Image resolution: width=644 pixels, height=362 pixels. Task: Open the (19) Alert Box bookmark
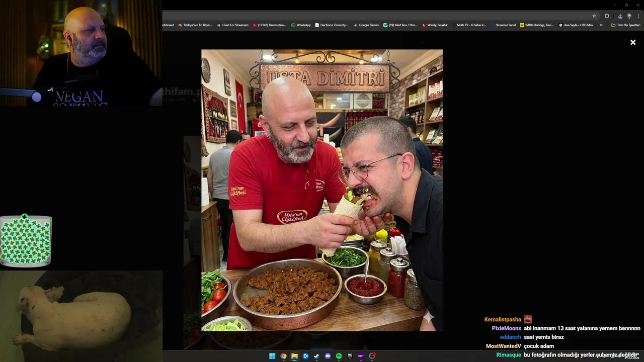coord(400,25)
